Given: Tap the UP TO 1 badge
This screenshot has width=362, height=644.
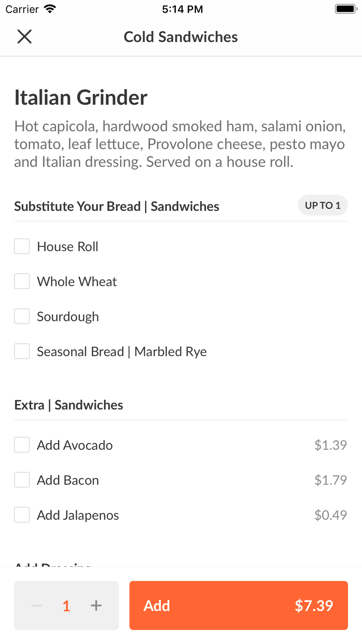Looking at the screenshot, I should click(323, 205).
